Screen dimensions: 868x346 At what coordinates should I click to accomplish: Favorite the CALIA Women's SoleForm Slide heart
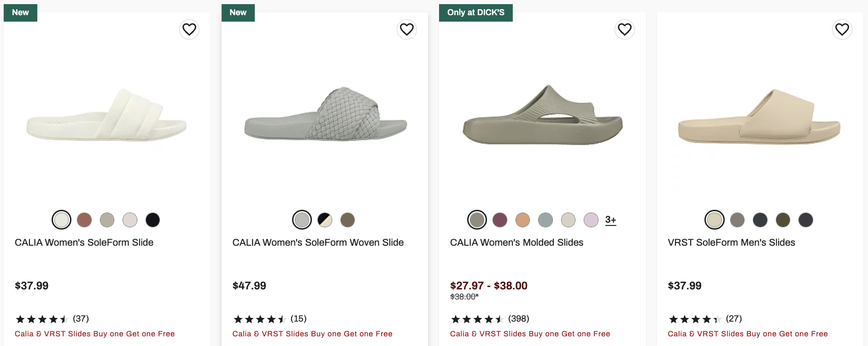(189, 29)
